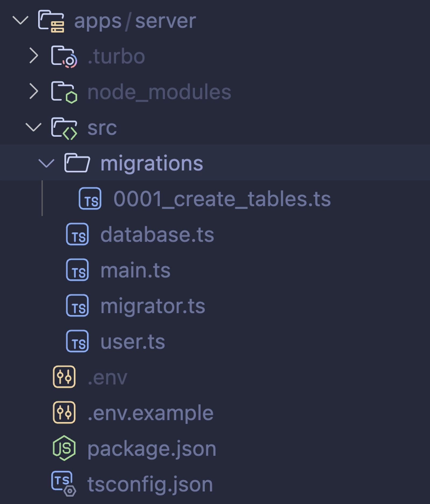Select the .env.example file

click(x=150, y=413)
